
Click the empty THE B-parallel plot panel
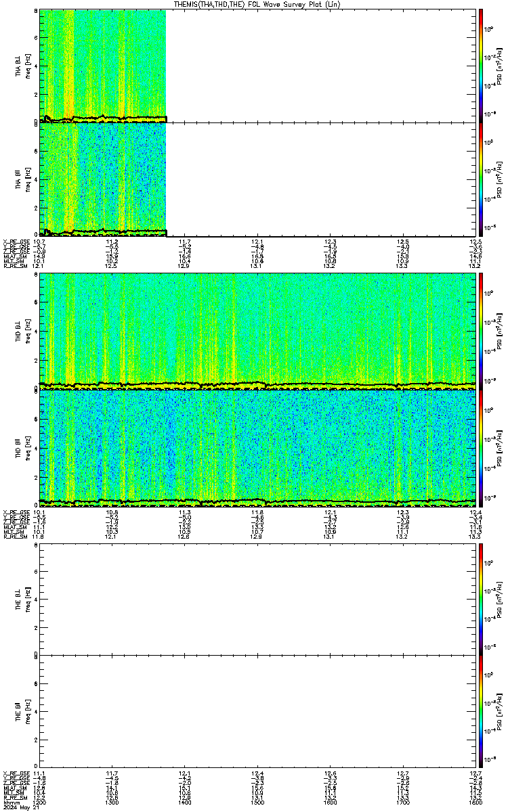258,711
